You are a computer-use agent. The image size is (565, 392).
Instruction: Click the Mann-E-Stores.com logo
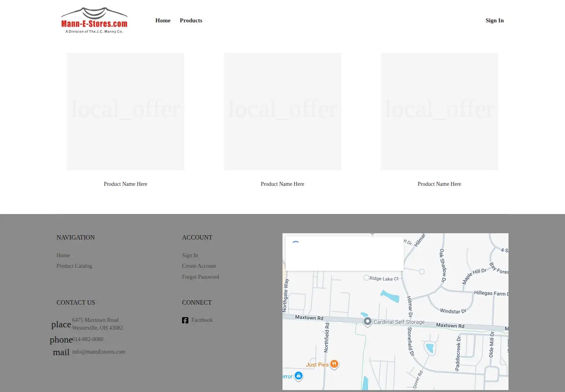click(x=94, y=20)
